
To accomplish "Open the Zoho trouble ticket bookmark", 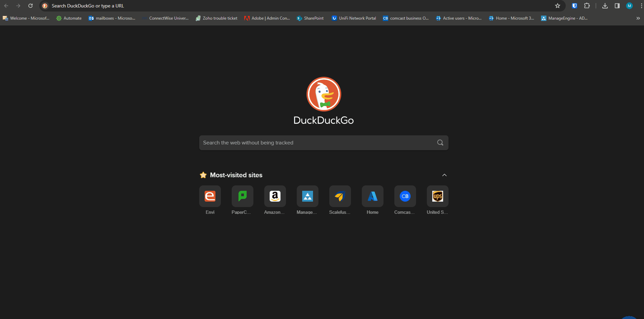I will 216,18.
